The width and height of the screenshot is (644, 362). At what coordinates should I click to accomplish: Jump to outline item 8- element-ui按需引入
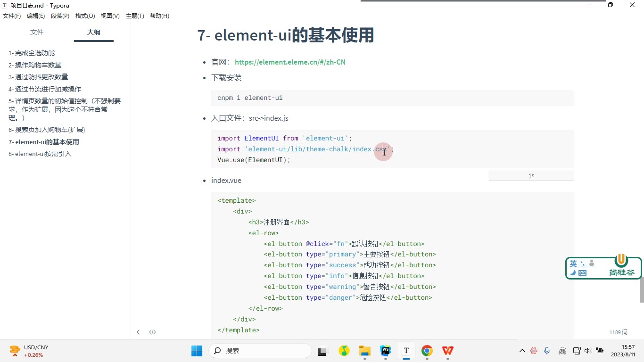coord(40,154)
